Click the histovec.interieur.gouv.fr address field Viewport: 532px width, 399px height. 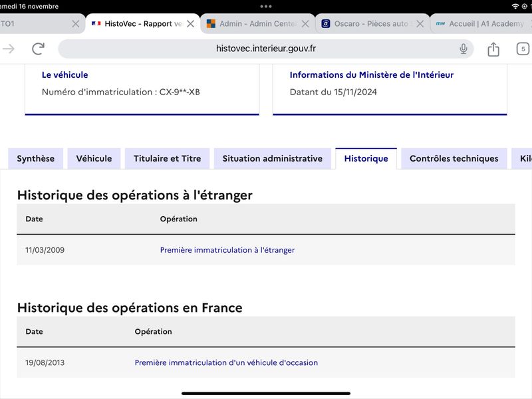point(265,49)
